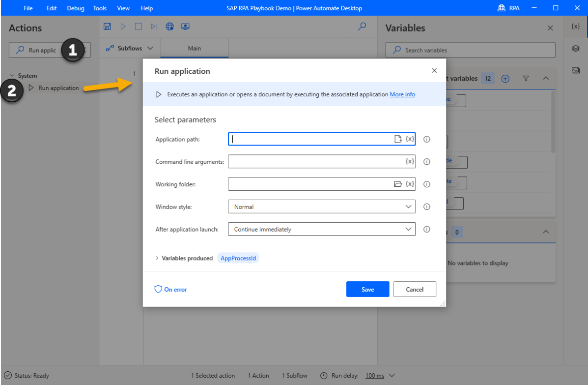Show info for Command line arguments
This screenshot has width=588, height=385.
427,162
